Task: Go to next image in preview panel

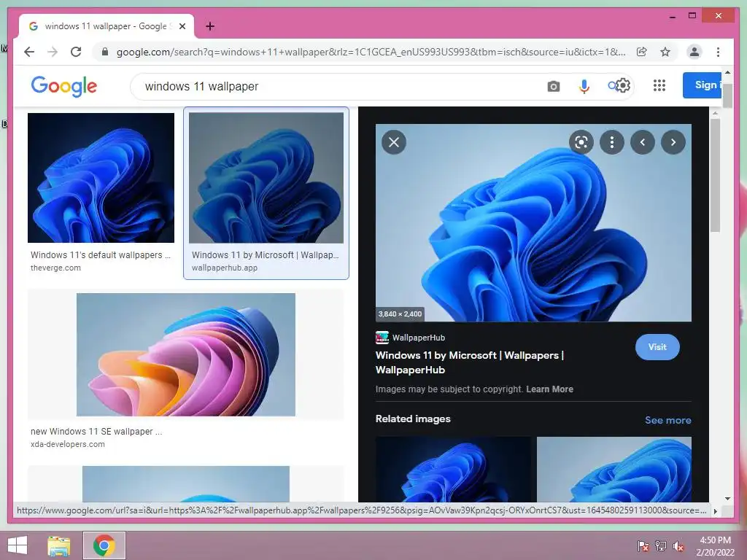Action: click(673, 142)
